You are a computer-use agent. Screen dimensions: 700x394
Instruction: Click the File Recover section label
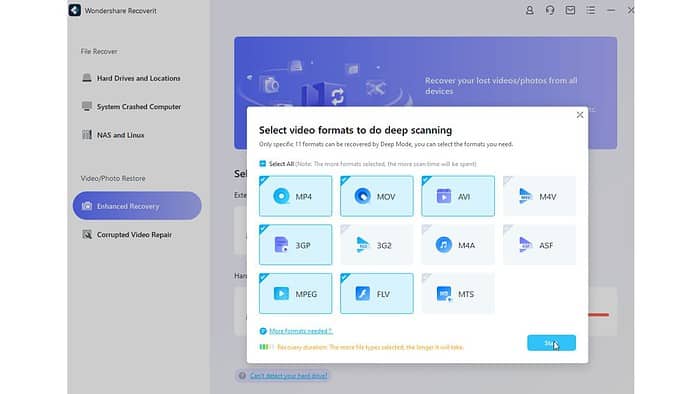click(x=99, y=51)
